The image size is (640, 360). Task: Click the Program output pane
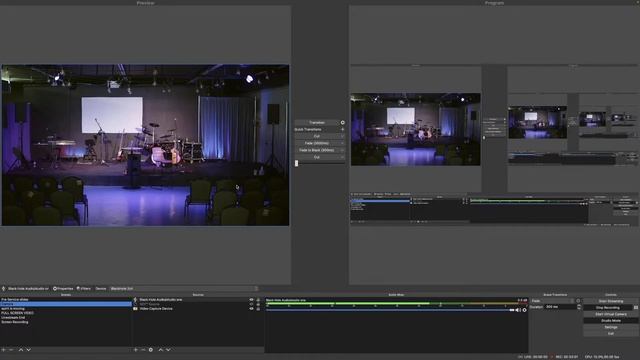494,145
